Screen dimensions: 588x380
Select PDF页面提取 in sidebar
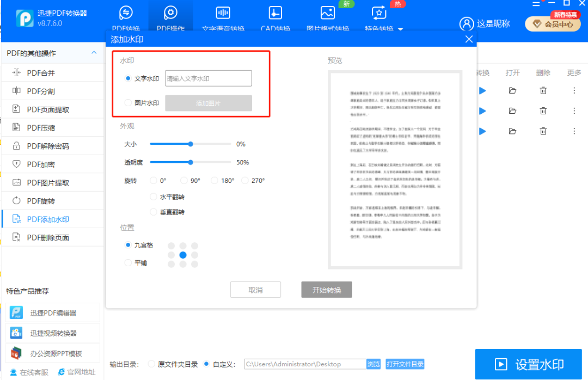[x=52, y=109]
